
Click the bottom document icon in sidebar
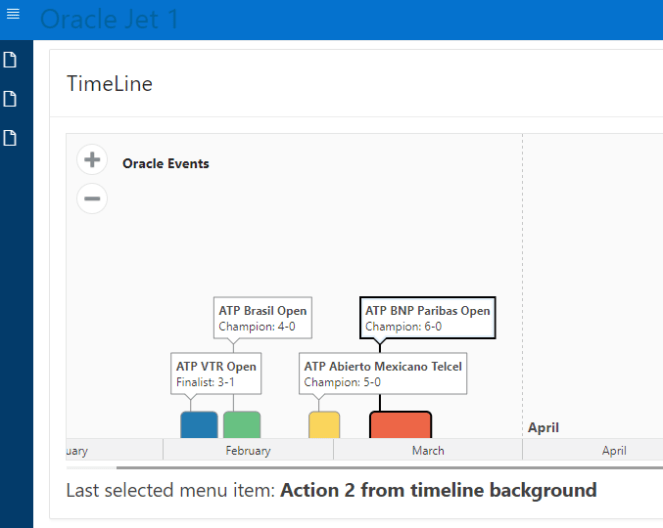pyautogui.click(x=10, y=138)
